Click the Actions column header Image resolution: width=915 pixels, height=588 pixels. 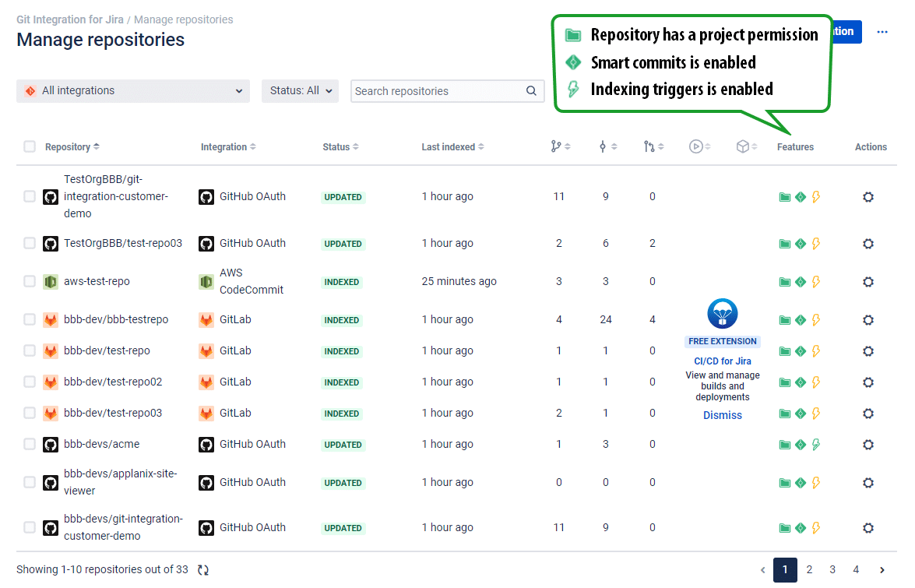pyautogui.click(x=871, y=147)
